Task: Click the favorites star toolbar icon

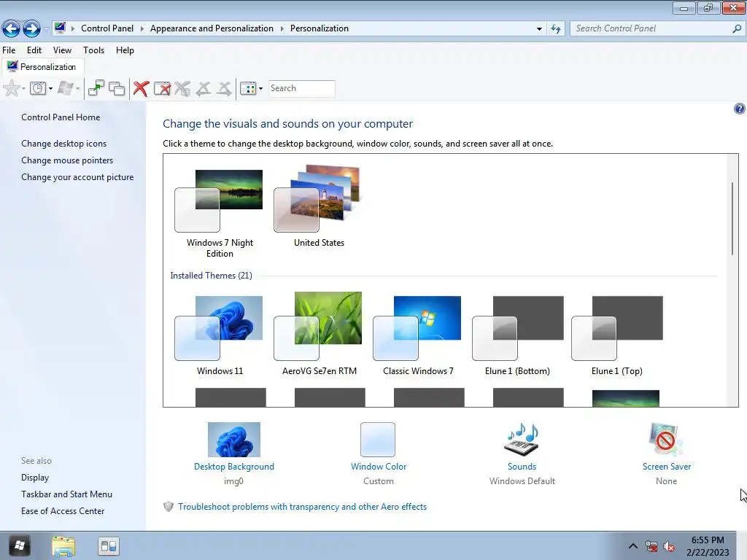Action: 11,88
